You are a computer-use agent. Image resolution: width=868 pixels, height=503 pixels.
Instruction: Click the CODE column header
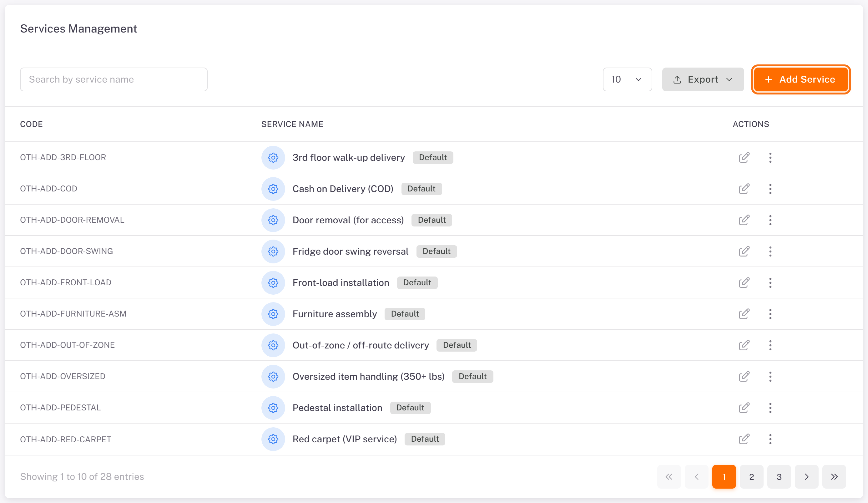pyautogui.click(x=31, y=124)
